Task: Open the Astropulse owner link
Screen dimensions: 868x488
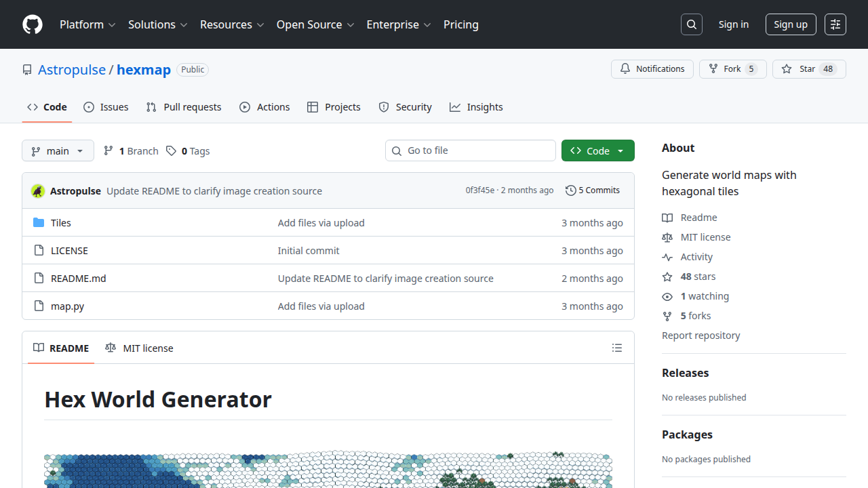Action: coord(72,70)
